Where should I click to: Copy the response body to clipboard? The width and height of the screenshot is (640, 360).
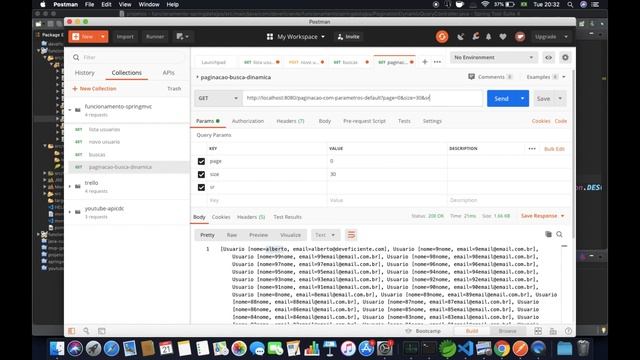(548, 234)
